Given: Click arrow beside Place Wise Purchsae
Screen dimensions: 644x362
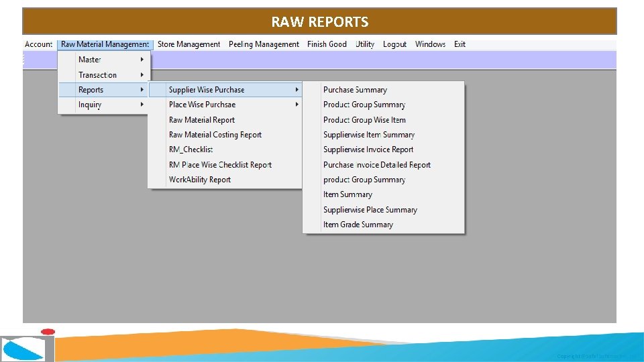Looking at the screenshot, I should (297, 105).
